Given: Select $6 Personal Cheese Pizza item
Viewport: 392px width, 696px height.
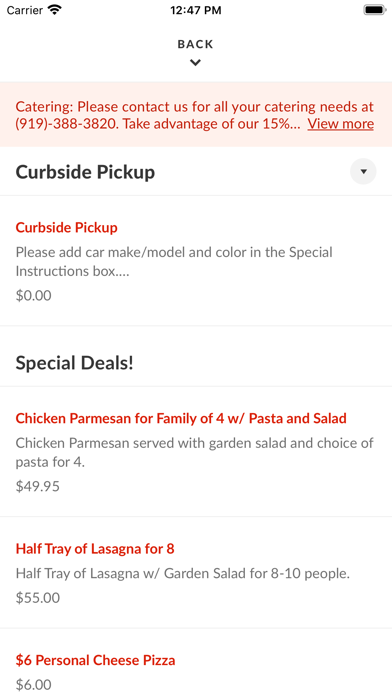Looking at the screenshot, I should pyautogui.click(x=196, y=662).
